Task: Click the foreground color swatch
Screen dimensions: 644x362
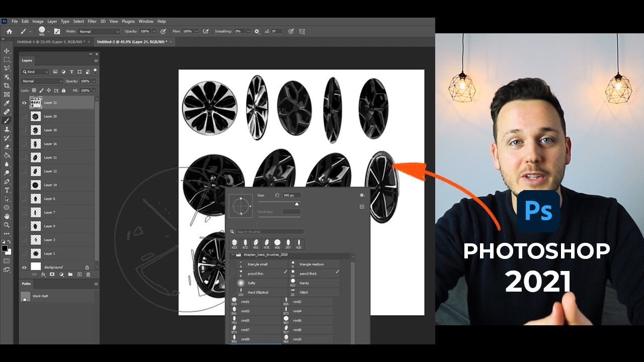Action: (6, 249)
